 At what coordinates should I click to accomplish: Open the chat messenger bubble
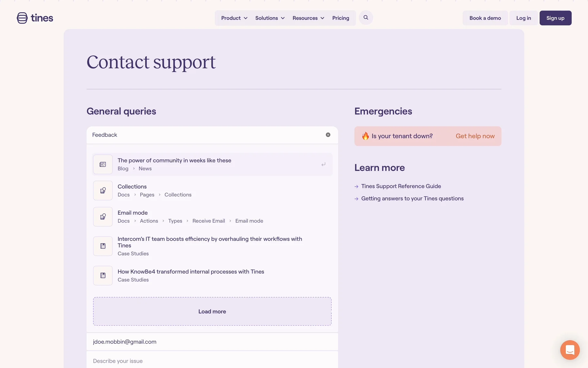pyautogui.click(x=570, y=350)
